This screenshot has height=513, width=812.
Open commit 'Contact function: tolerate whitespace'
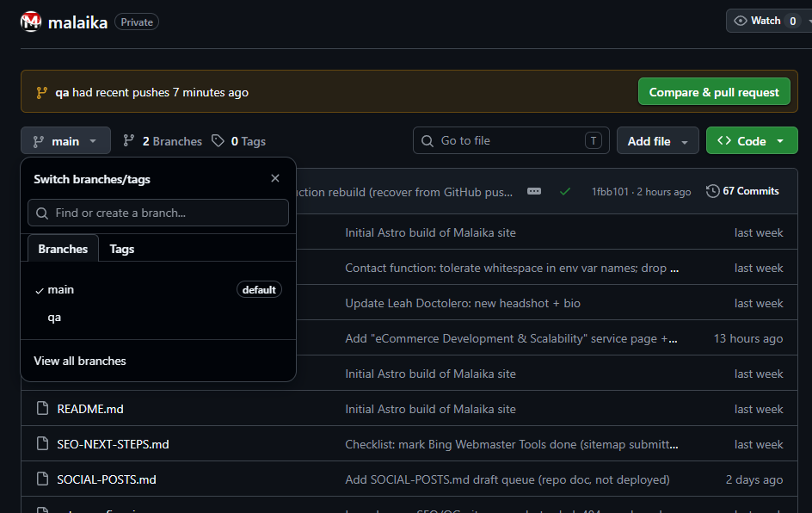point(512,268)
